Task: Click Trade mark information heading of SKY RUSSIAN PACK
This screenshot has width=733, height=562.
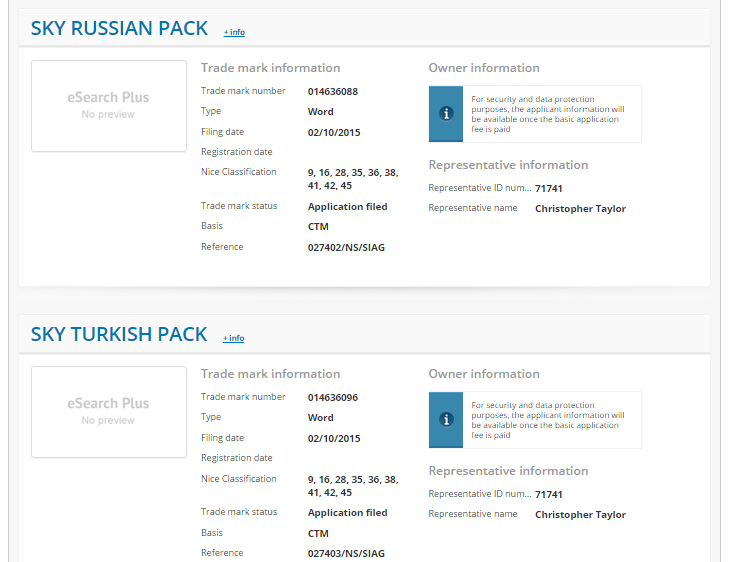Action: coord(271,68)
